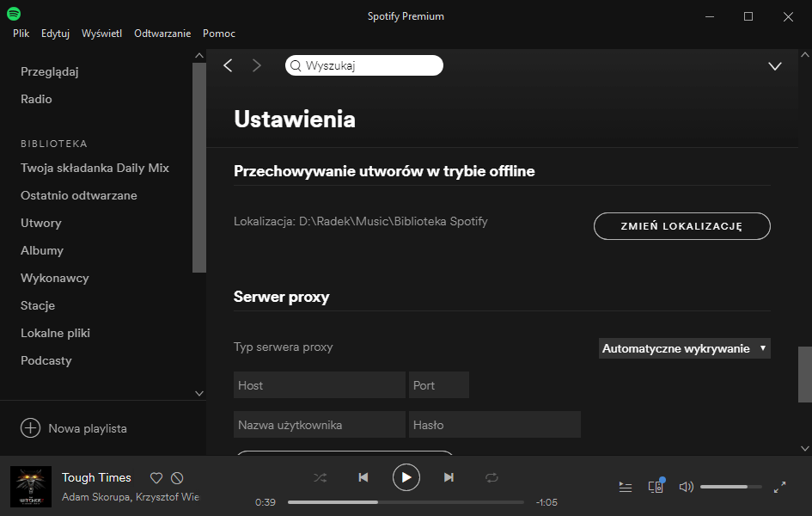Click the sidebar scrollbar thumb

coord(199,168)
